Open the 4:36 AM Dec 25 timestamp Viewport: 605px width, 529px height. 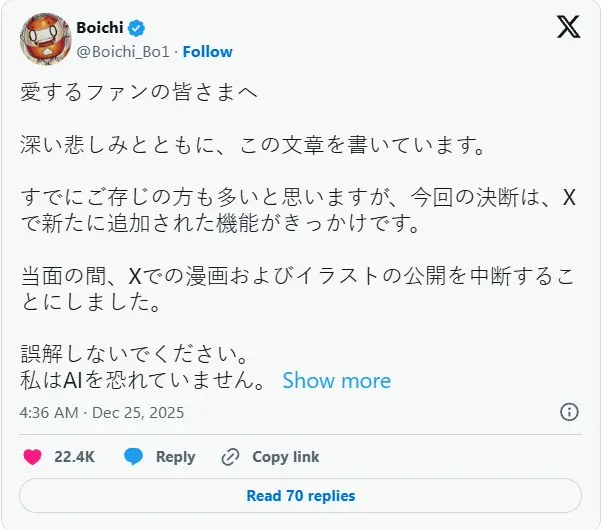[x=102, y=412]
